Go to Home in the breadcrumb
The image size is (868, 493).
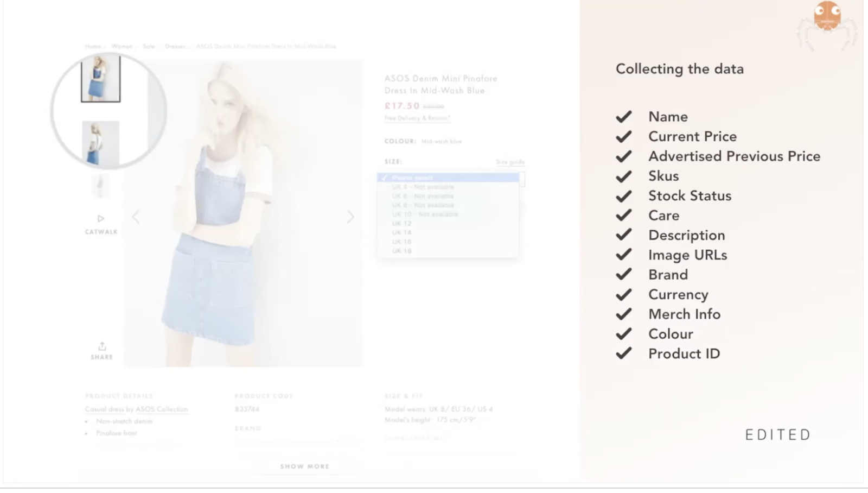coord(93,46)
